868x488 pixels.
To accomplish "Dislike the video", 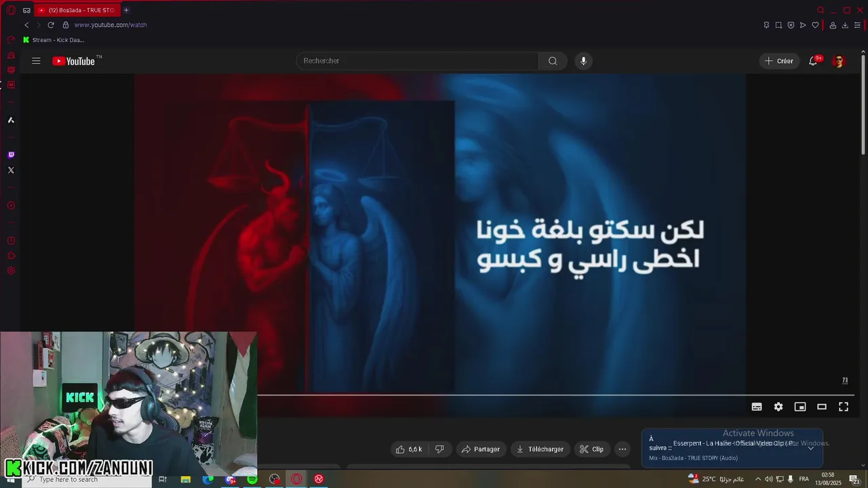I will pyautogui.click(x=439, y=449).
